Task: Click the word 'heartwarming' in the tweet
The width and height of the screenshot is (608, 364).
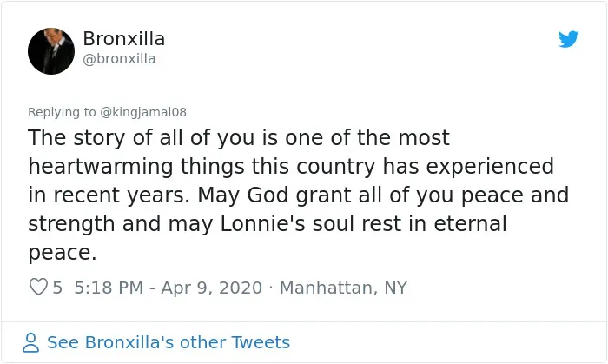Action: tap(101, 167)
